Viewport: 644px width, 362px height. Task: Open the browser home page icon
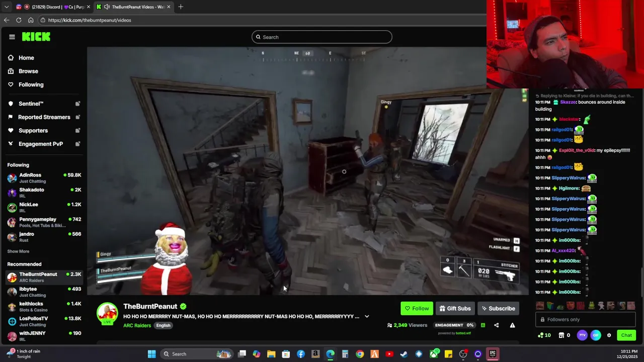point(31,20)
